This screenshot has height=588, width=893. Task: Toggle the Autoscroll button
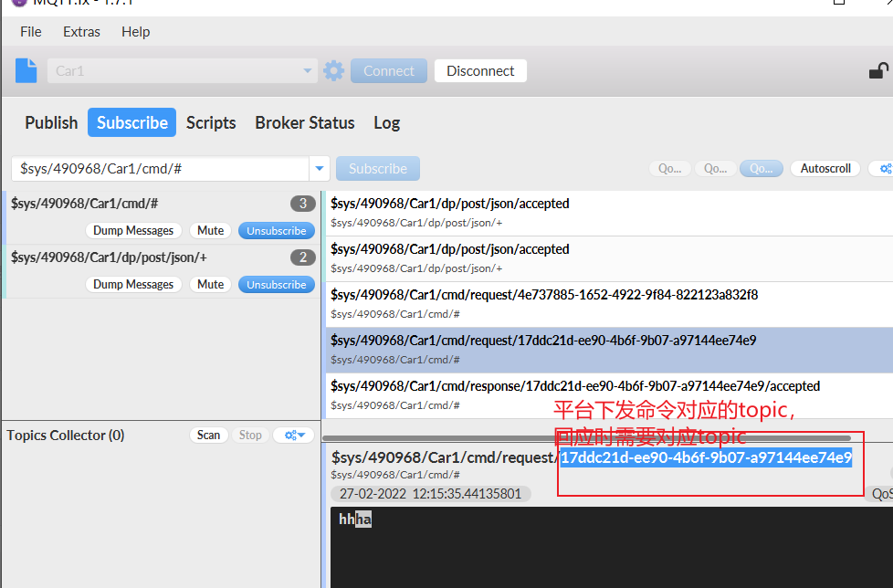pos(825,169)
